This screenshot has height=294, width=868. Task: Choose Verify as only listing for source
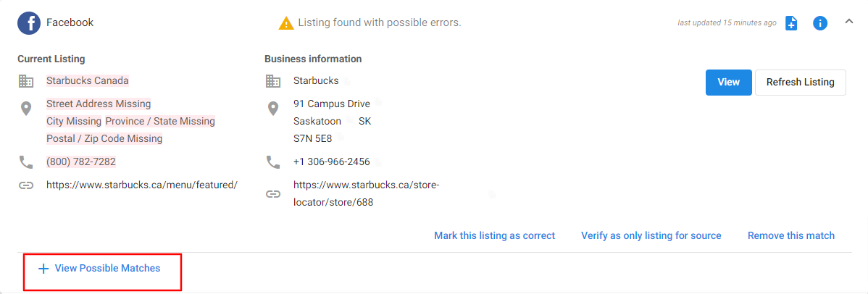tap(651, 235)
